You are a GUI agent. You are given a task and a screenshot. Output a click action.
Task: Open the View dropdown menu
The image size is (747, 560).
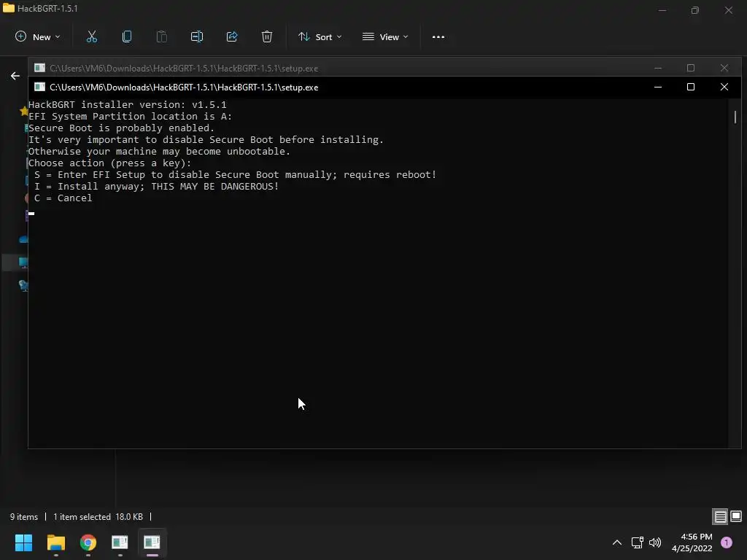tap(385, 36)
